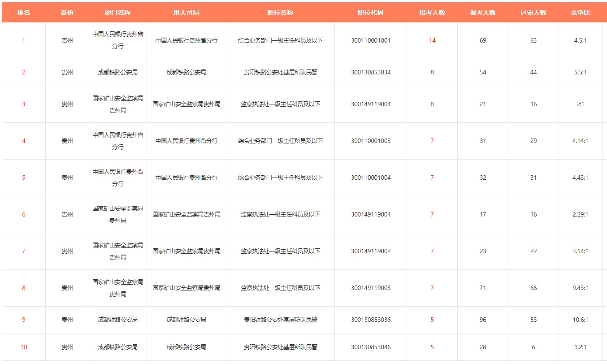
Task: Click the applicant count 96 cell
Action: pyautogui.click(x=482, y=320)
